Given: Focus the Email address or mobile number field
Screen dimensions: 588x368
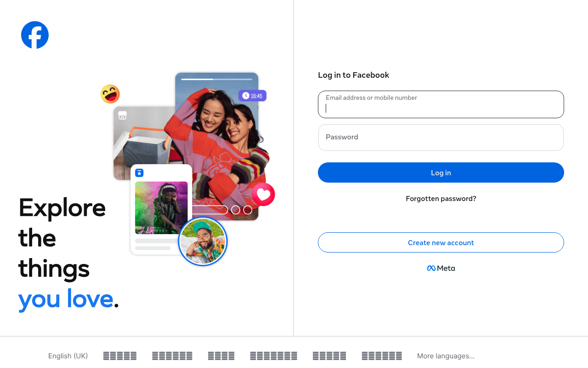Looking at the screenshot, I should 441,104.
